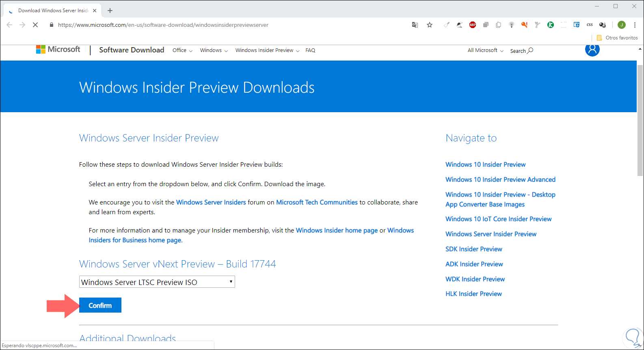
Task: Open the HLK Insider Preview link
Action: click(473, 294)
